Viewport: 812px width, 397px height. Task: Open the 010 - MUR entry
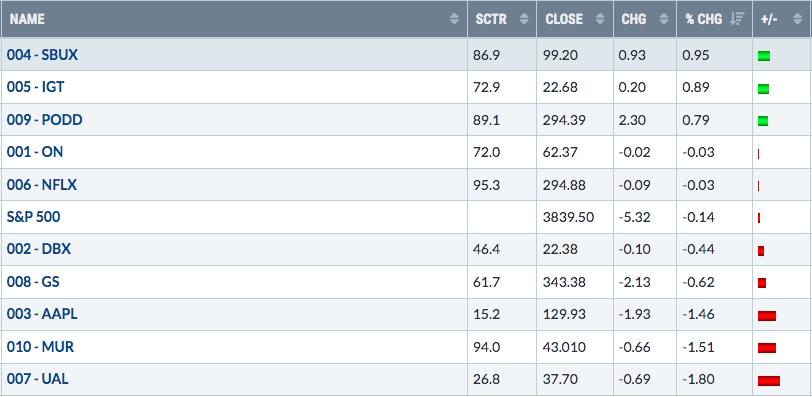[x=40, y=347]
